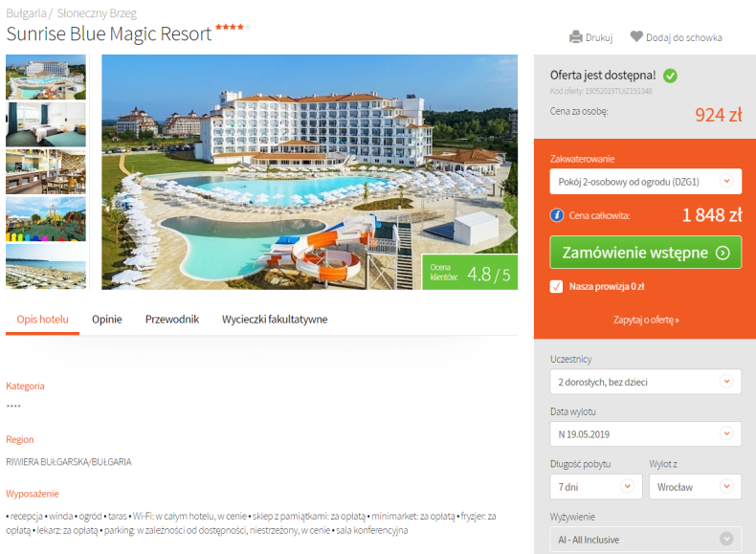The width and height of the screenshot is (756, 554).
Task: Click the customer rating 4.8/5 badge
Action: tap(470, 272)
